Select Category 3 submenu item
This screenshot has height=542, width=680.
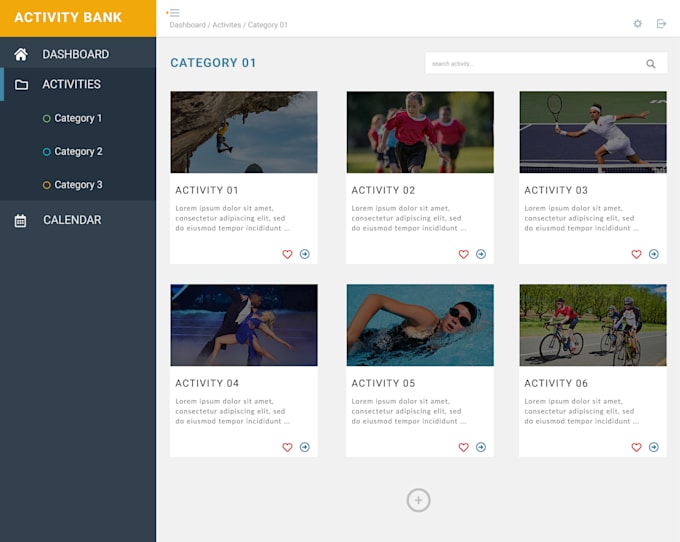(x=72, y=185)
